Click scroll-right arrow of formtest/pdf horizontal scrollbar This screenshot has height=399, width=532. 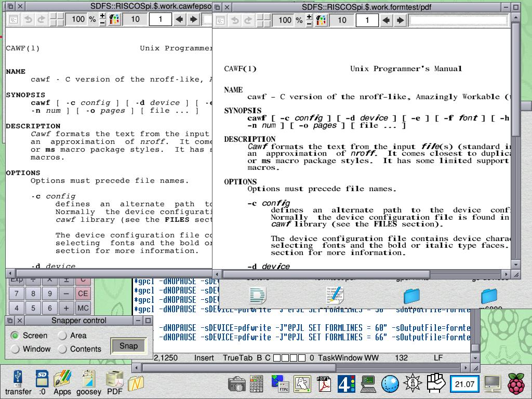pos(506,274)
